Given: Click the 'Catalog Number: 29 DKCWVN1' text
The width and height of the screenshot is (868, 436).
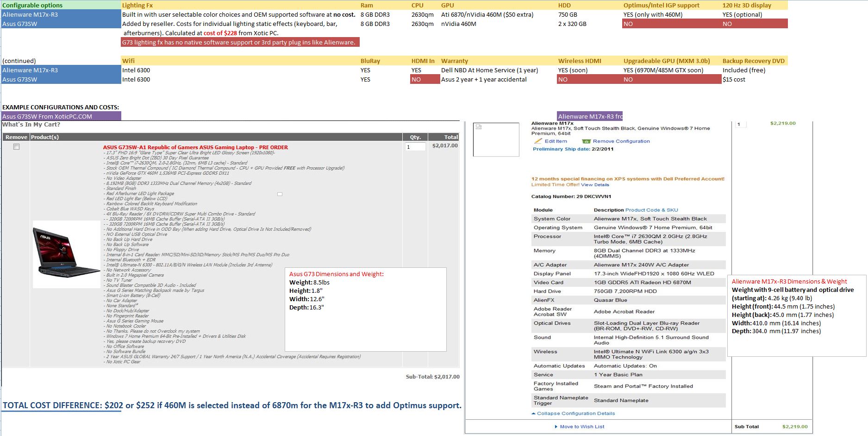Looking at the screenshot, I should pos(571,196).
